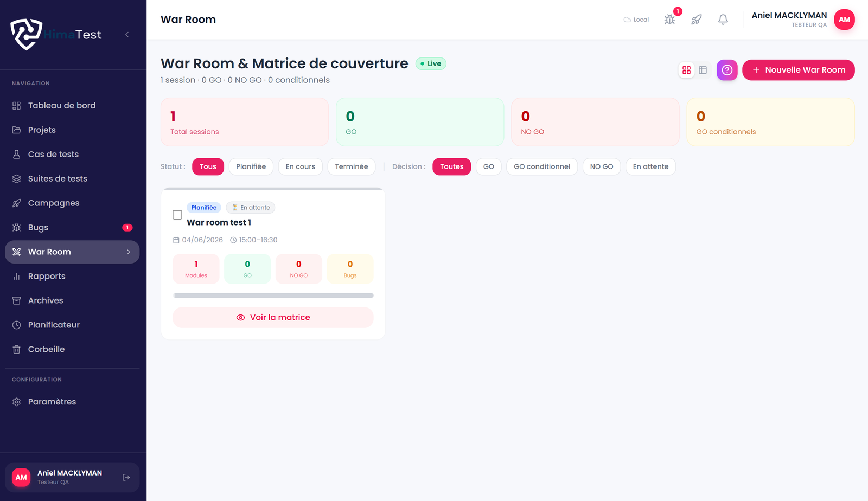Viewport: 868px width, 501px height.
Task: Tick the War room test 1 checkbox
Action: (x=177, y=215)
